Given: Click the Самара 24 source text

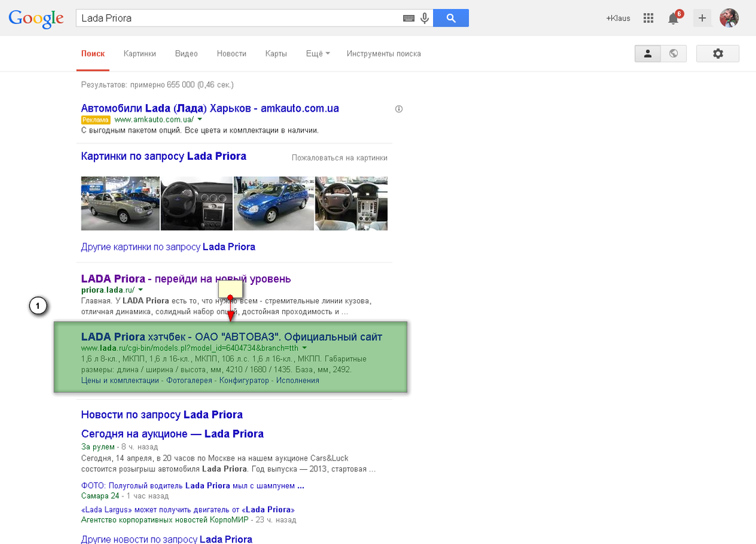Looking at the screenshot, I should 100,496.
